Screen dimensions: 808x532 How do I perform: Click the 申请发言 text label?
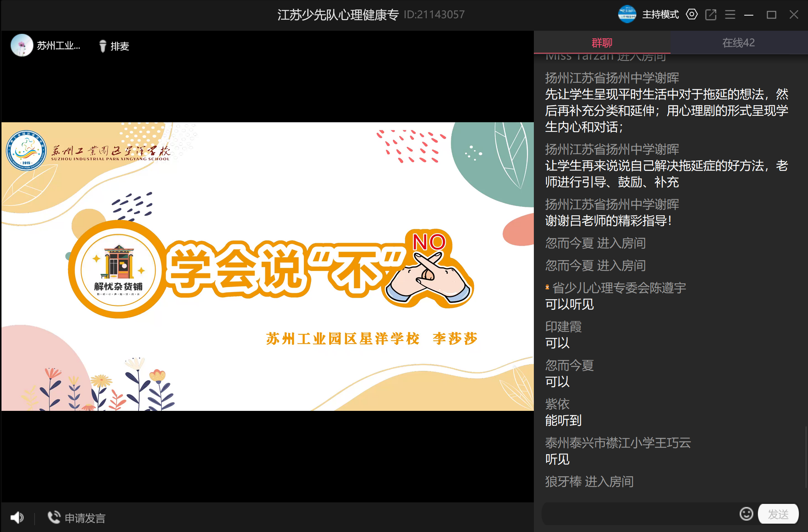coord(85,518)
